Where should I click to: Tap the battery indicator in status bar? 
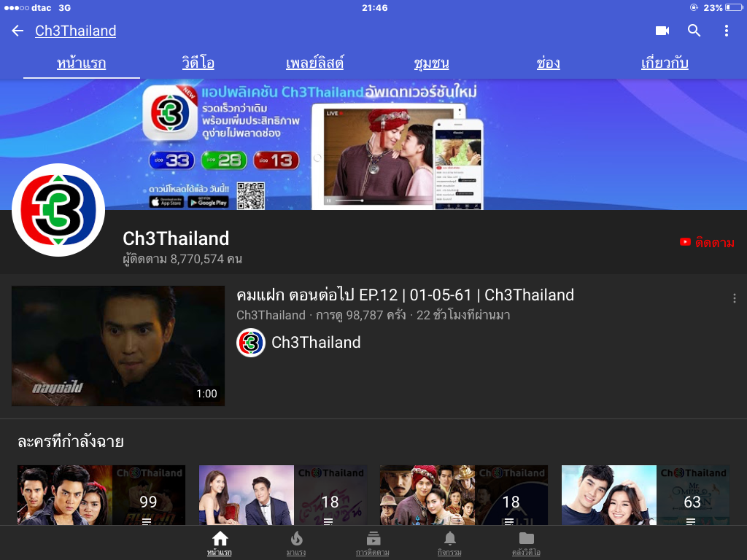pos(734,7)
